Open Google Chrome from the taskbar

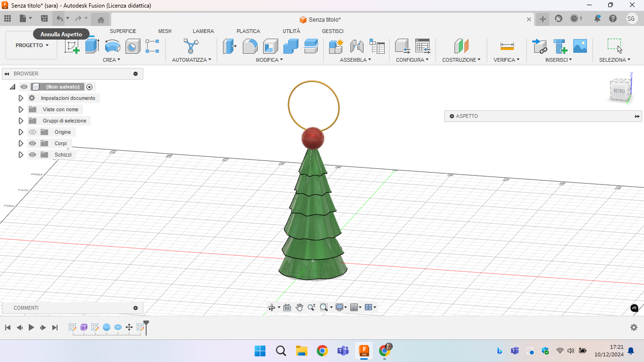click(322, 350)
